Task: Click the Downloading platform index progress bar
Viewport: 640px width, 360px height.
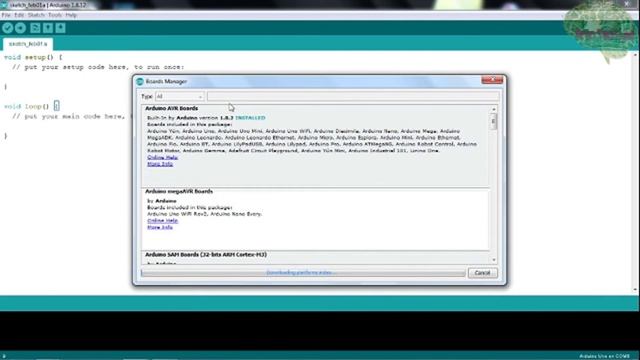Action: (x=303, y=273)
